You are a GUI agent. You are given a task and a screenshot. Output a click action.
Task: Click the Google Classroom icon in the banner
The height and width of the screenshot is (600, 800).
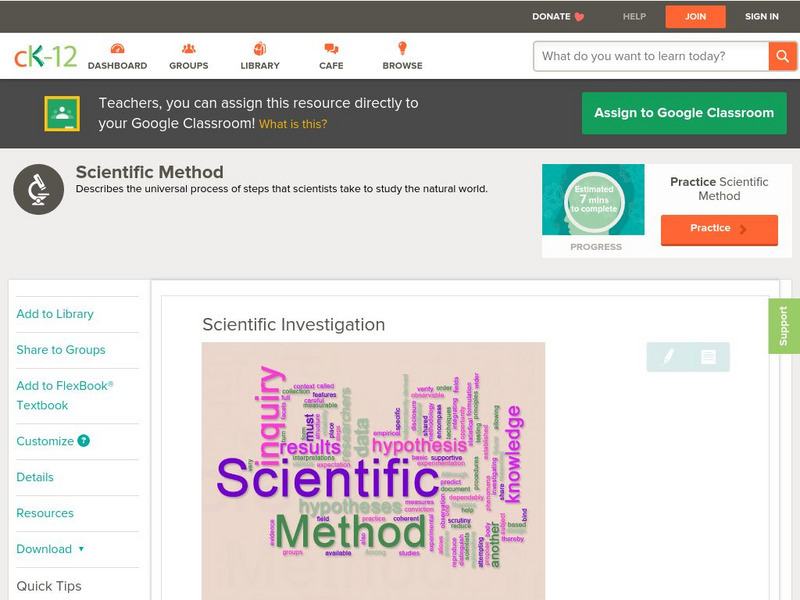coord(64,112)
